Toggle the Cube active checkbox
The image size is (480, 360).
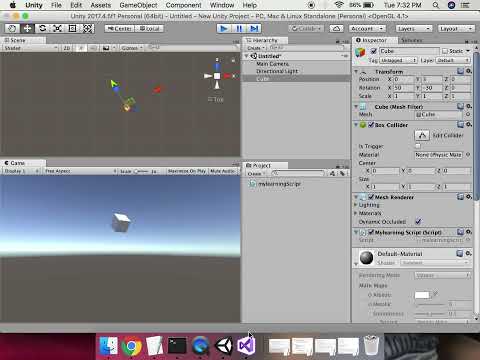pyautogui.click(x=374, y=51)
